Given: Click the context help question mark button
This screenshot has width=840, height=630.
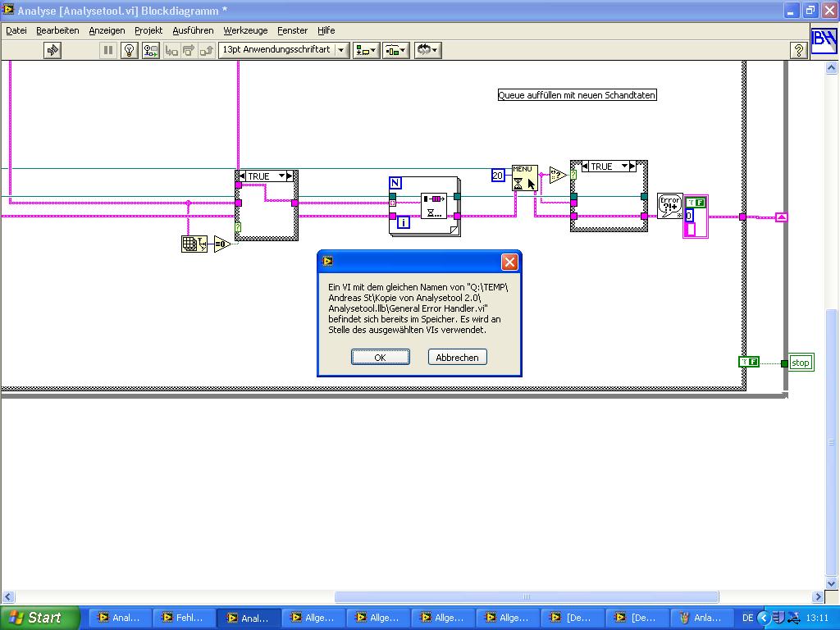Looking at the screenshot, I should 798,50.
